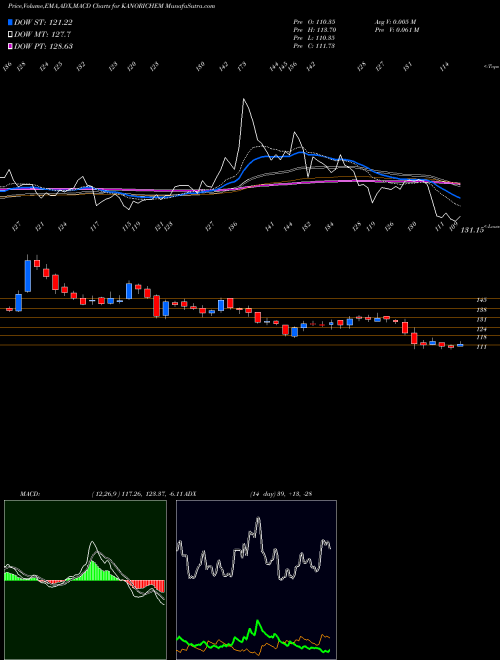Click the white DOW MT legend swatch
Screen dimensions: 500x660
click(x=10, y=34)
